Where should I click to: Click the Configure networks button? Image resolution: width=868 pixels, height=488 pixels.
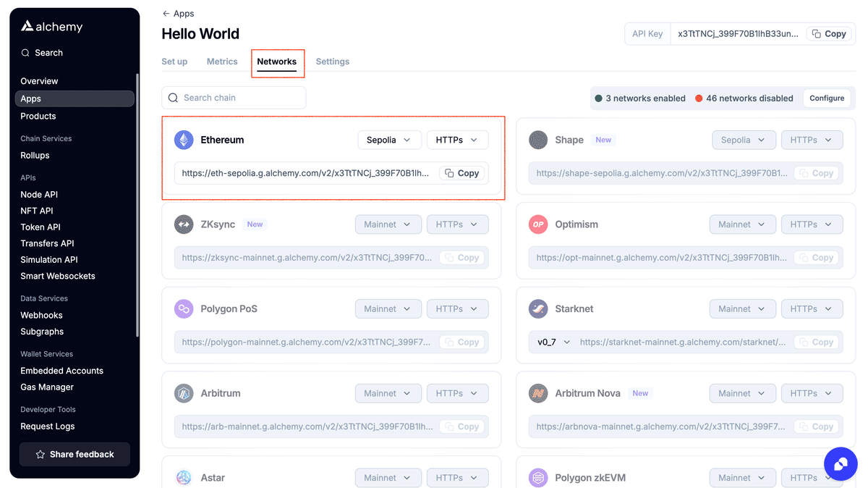827,98
